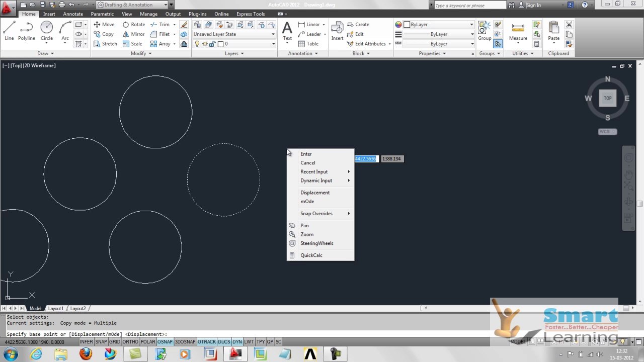
Task: Activate the Move command
Action: click(104, 24)
